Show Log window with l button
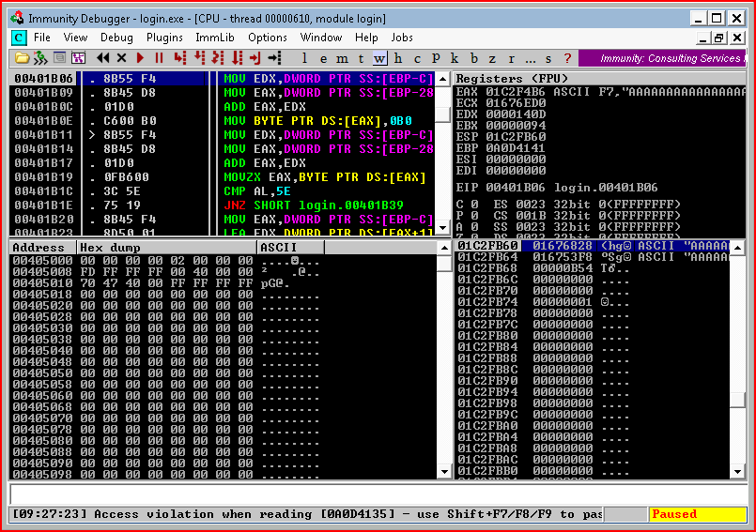The width and height of the screenshot is (756, 532). 304,58
